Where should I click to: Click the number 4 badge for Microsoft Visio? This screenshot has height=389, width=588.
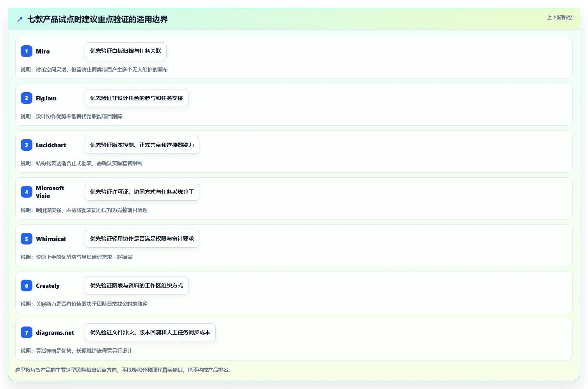tap(27, 192)
